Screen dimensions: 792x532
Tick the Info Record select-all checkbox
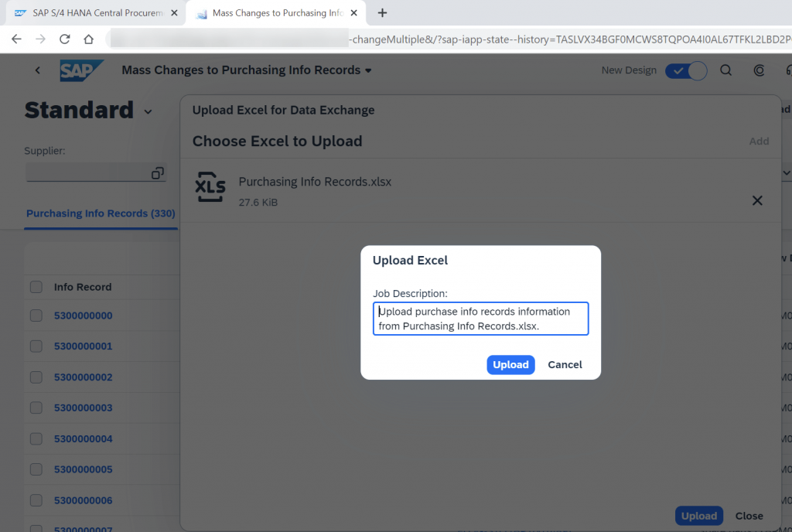pyautogui.click(x=36, y=287)
